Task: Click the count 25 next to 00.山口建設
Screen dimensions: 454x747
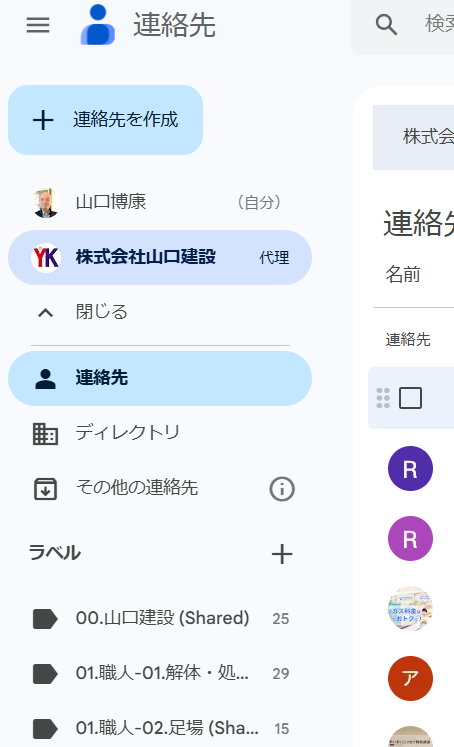Action: click(x=281, y=619)
